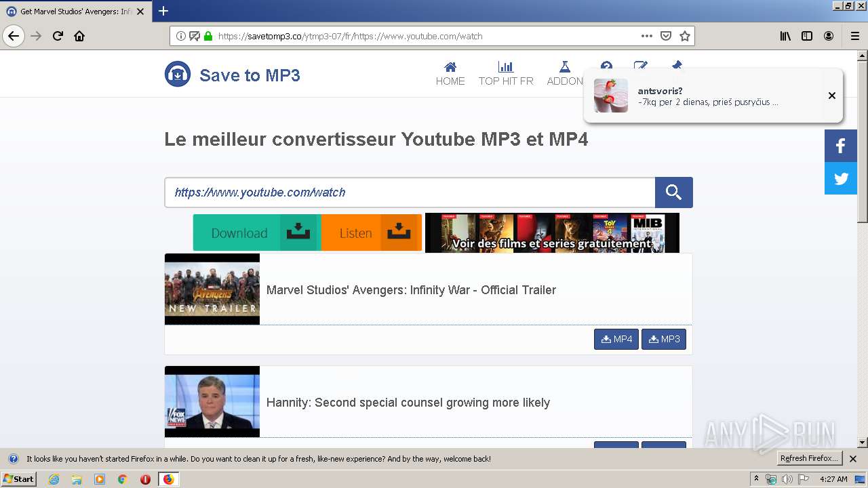Click the Show desktop button
The width and height of the screenshot is (868, 488).
click(x=861, y=479)
